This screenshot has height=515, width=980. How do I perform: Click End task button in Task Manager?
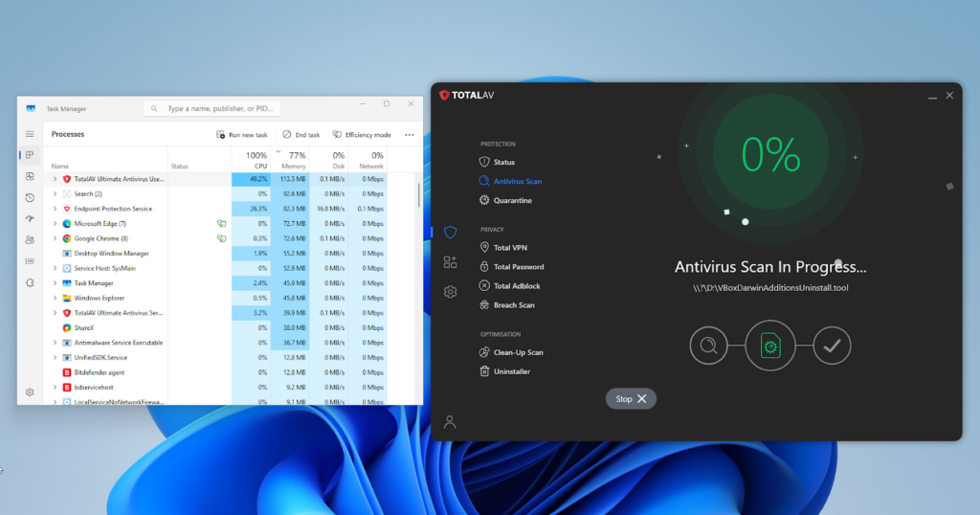pos(301,134)
